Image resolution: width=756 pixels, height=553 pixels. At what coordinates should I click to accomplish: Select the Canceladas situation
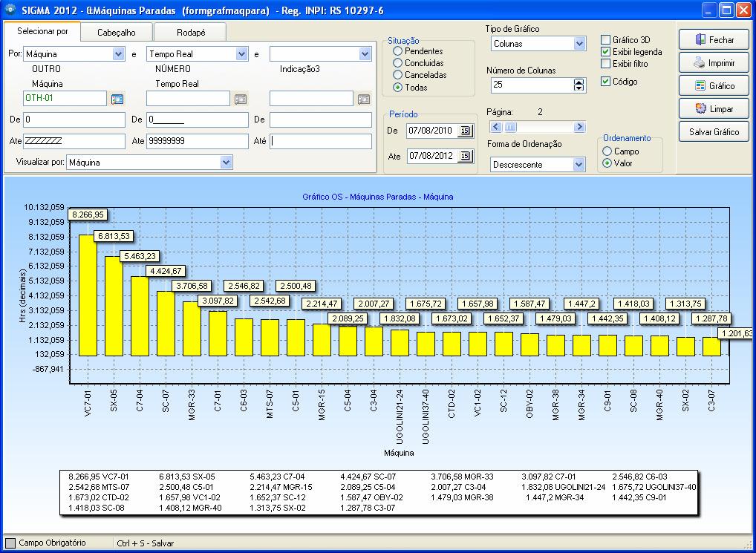pyautogui.click(x=398, y=75)
